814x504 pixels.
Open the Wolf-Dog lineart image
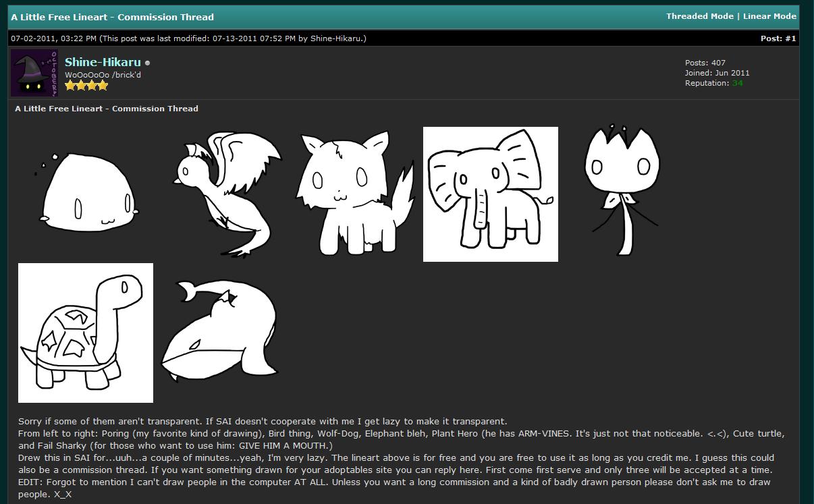pos(355,194)
